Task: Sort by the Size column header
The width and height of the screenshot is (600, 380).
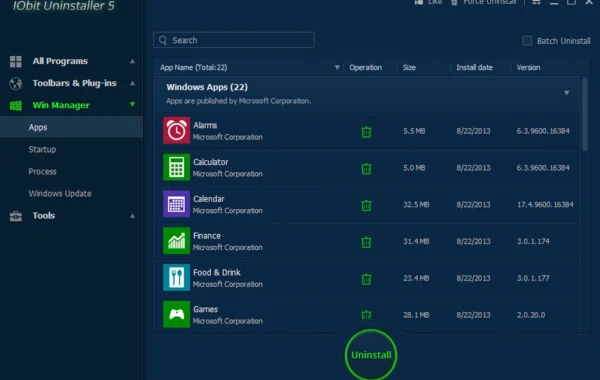Action: pyautogui.click(x=409, y=67)
